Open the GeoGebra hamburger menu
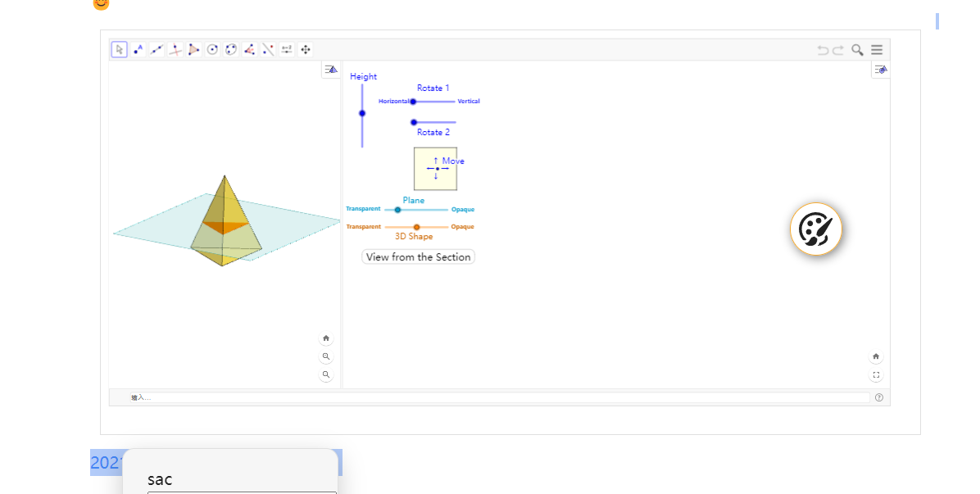This screenshot has height=494, width=980. [877, 49]
